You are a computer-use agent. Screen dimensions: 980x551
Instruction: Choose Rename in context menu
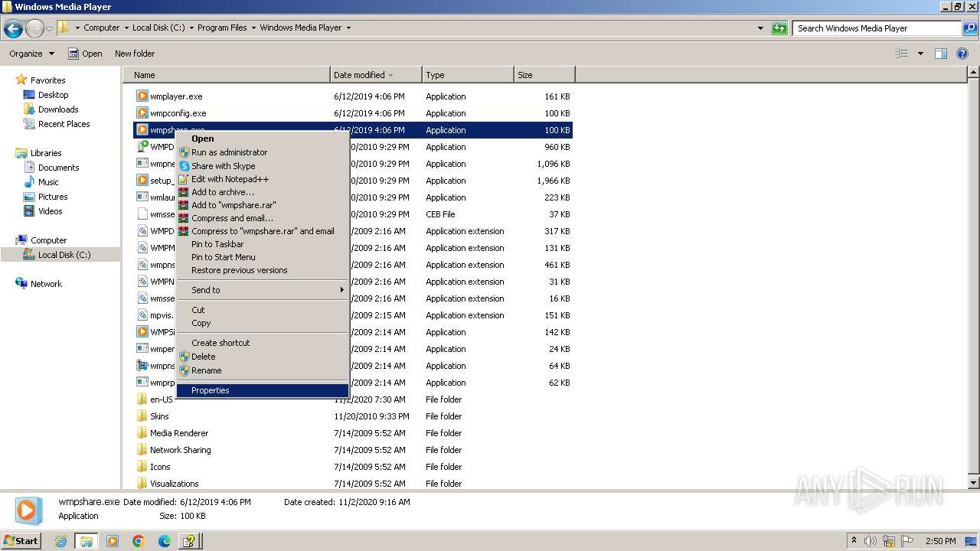pyautogui.click(x=263, y=370)
